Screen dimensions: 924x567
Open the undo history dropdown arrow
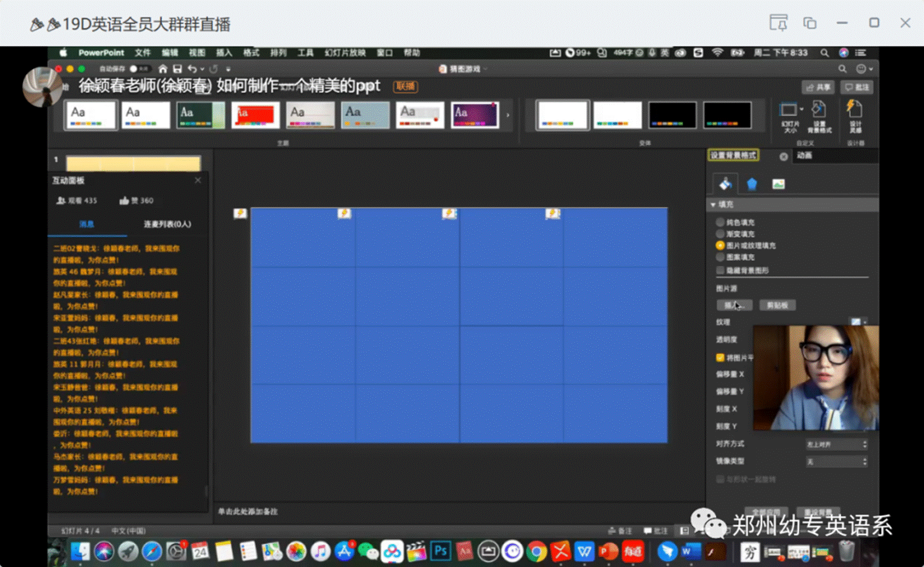point(202,69)
